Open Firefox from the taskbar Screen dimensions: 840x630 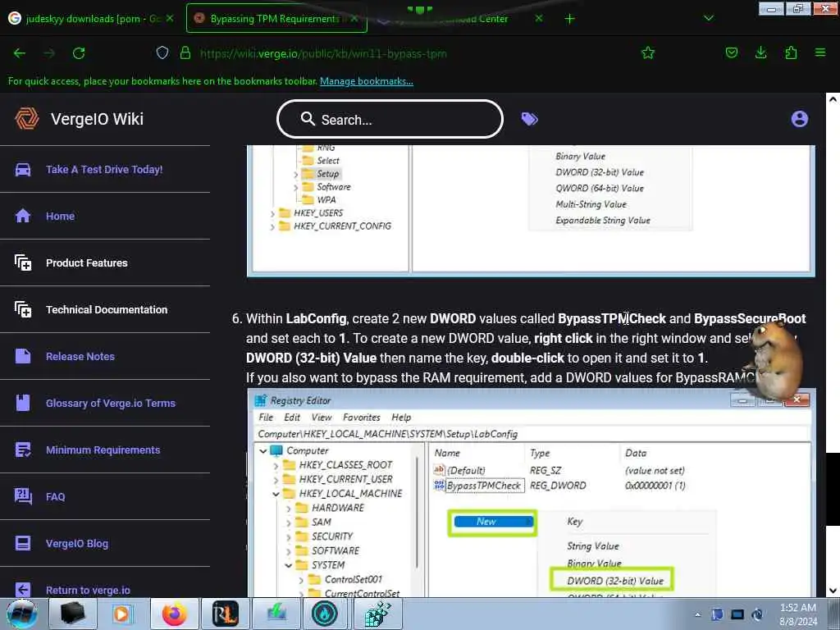coord(174,614)
